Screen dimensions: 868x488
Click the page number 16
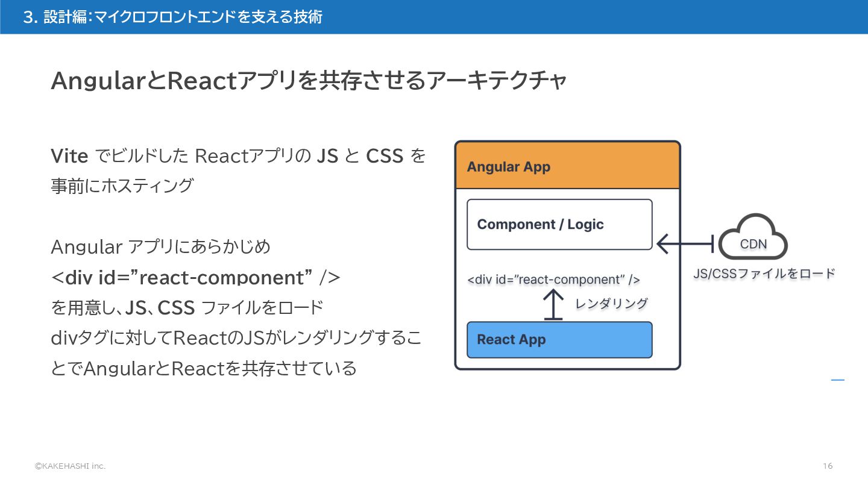coord(828,466)
